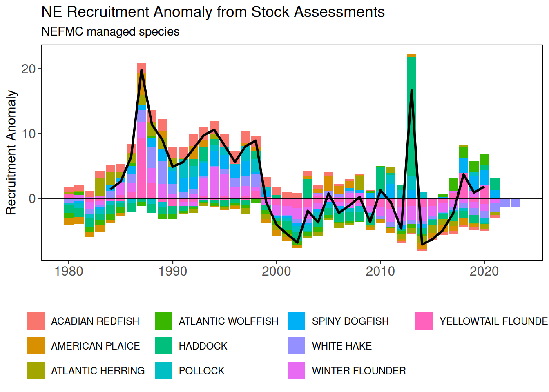This screenshot has height=392, width=549.
Task: Select the WINTER FLOUNDER legend text label
Action: pos(359,371)
